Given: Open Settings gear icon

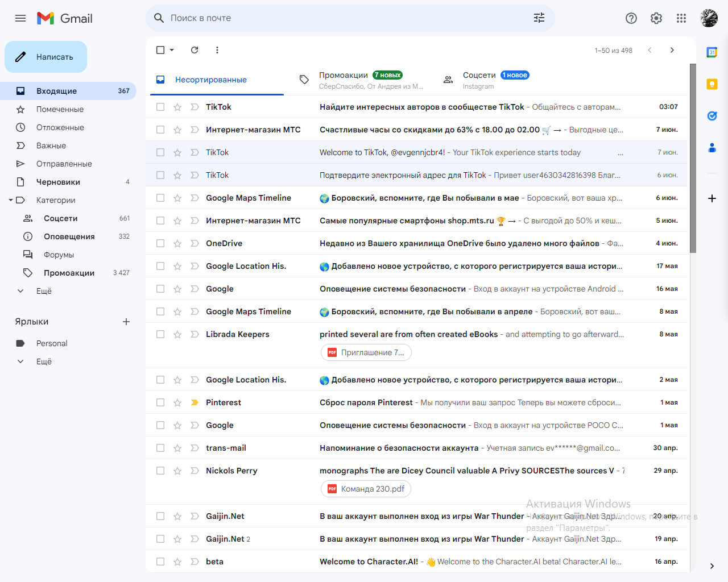Looking at the screenshot, I should pyautogui.click(x=656, y=18).
